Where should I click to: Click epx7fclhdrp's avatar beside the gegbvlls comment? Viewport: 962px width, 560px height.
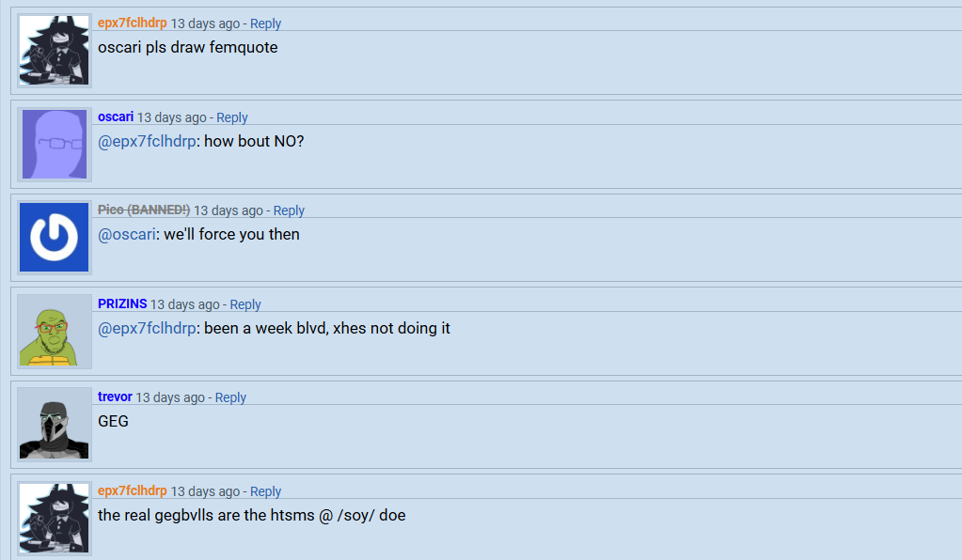coord(55,519)
